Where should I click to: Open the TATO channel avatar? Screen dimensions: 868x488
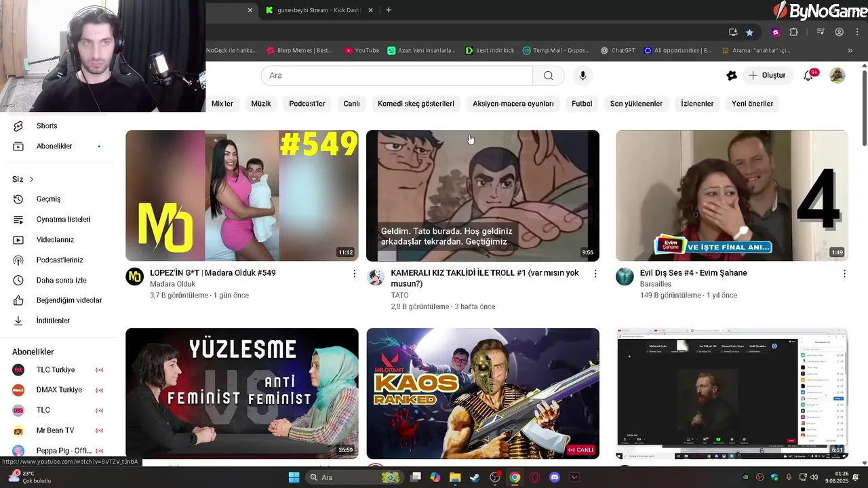point(376,277)
